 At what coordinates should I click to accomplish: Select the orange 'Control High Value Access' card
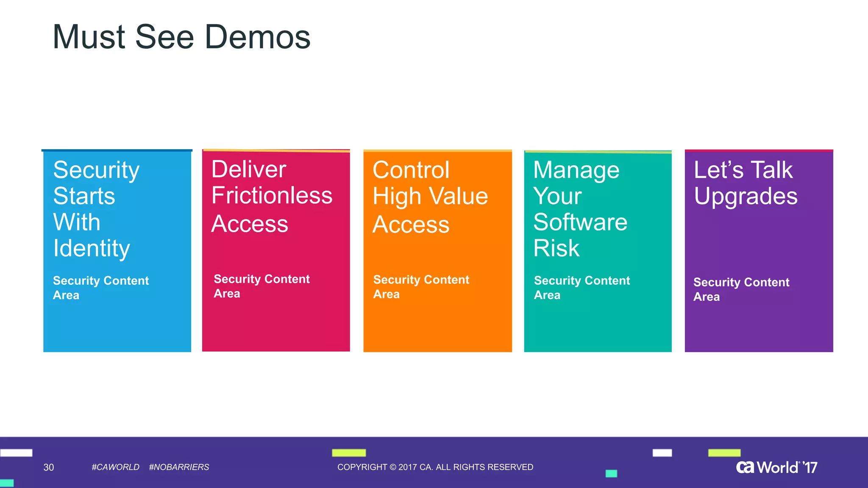coord(437,251)
